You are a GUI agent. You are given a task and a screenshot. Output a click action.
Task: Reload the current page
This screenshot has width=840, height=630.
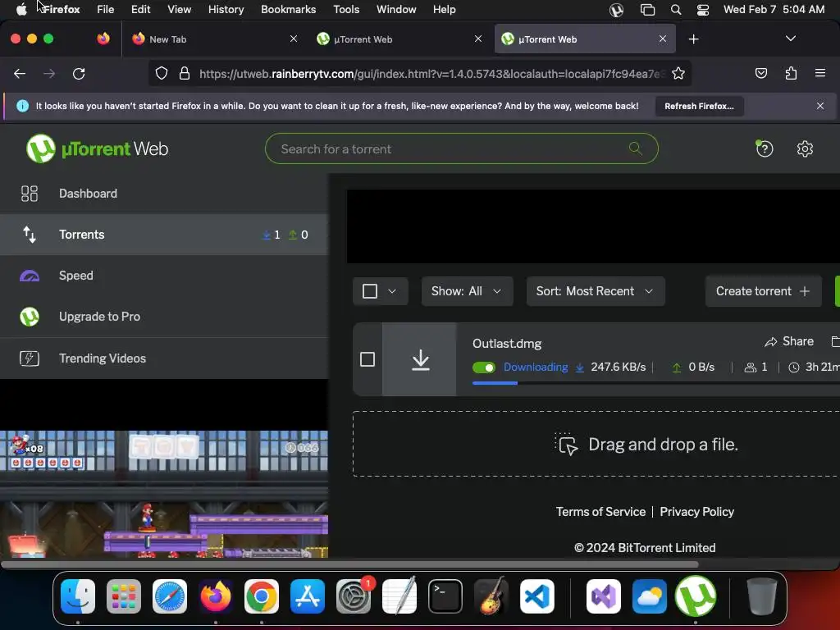pyautogui.click(x=79, y=73)
